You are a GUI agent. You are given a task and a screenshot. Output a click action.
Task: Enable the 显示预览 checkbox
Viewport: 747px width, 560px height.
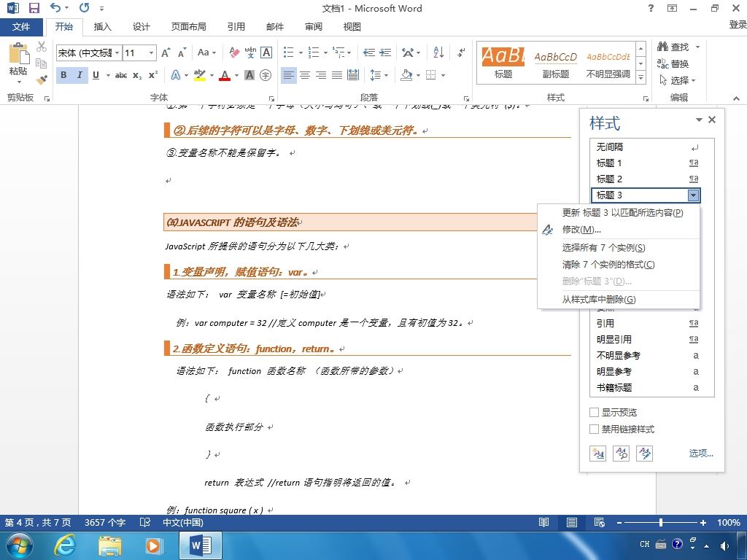[x=594, y=413]
